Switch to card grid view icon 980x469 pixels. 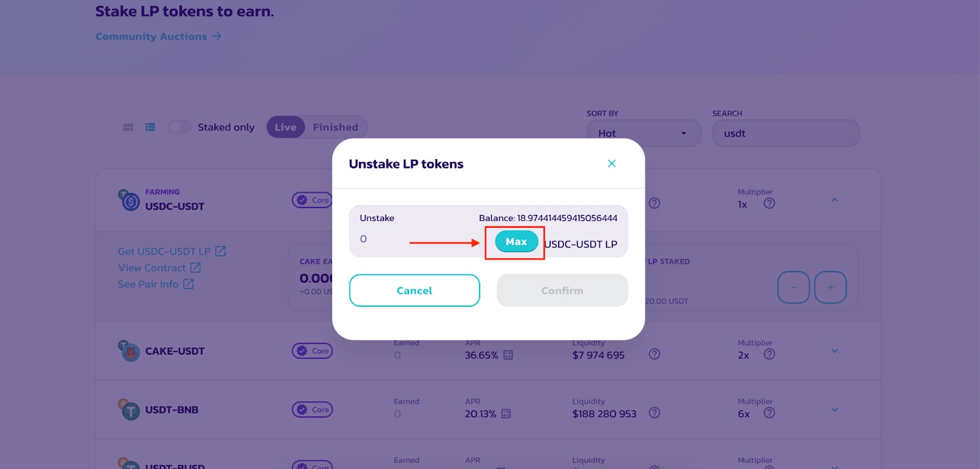(128, 127)
